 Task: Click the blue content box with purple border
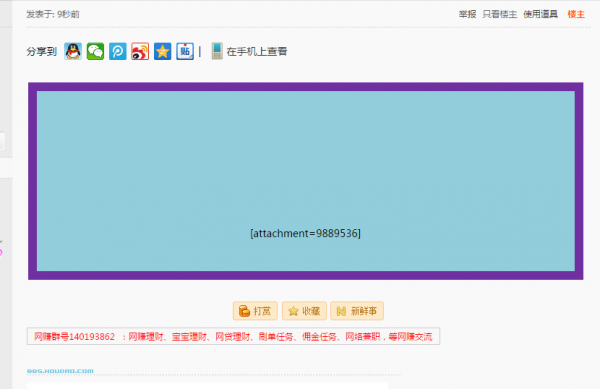click(x=305, y=181)
